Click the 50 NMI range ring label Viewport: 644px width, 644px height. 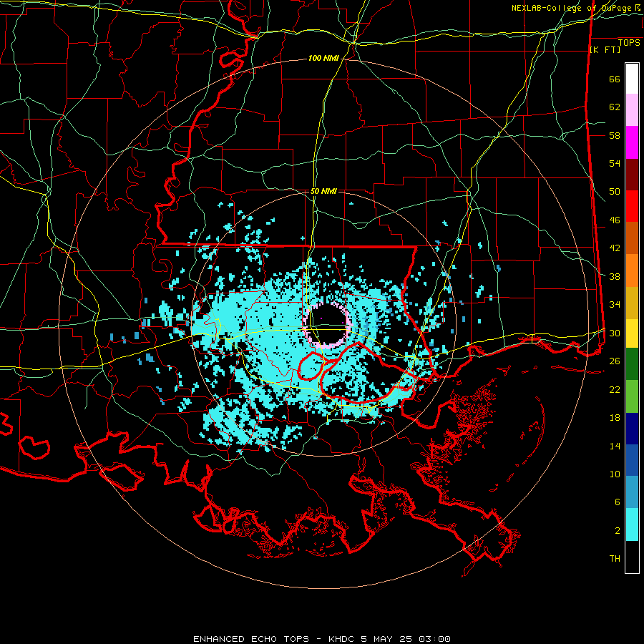click(323, 191)
